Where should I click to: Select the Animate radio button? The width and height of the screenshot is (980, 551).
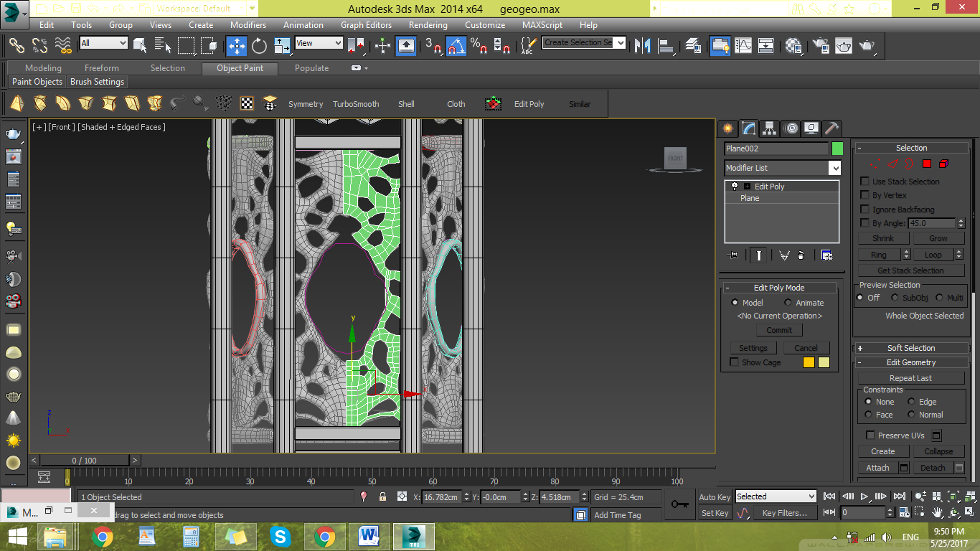pos(788,303)
